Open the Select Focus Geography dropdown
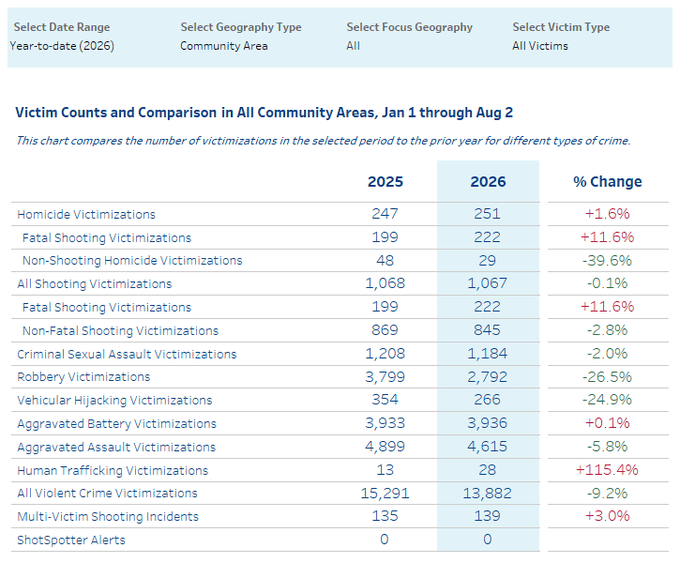This screenshot has width=680, height=563. (x=353, y=46)
